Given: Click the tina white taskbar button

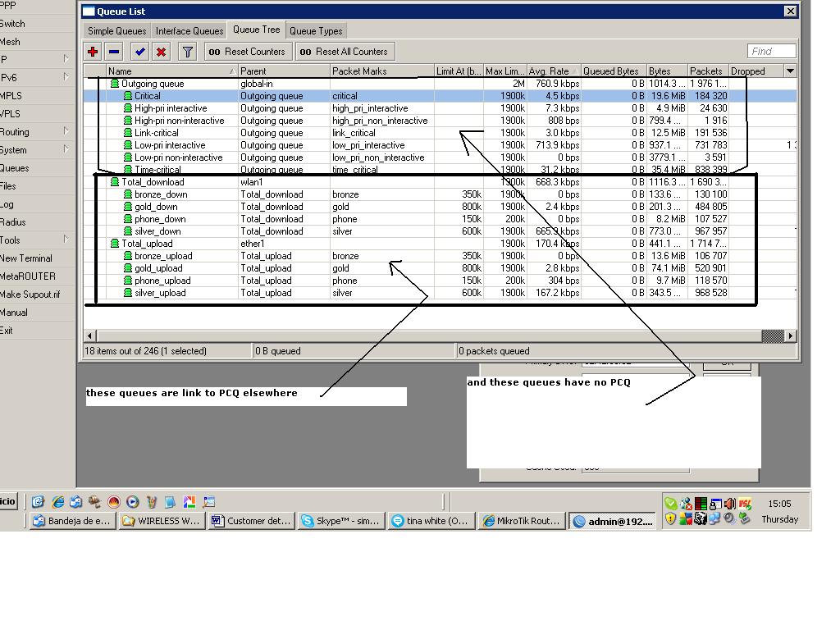Looking at the screenshot, I should pos(431,521).
